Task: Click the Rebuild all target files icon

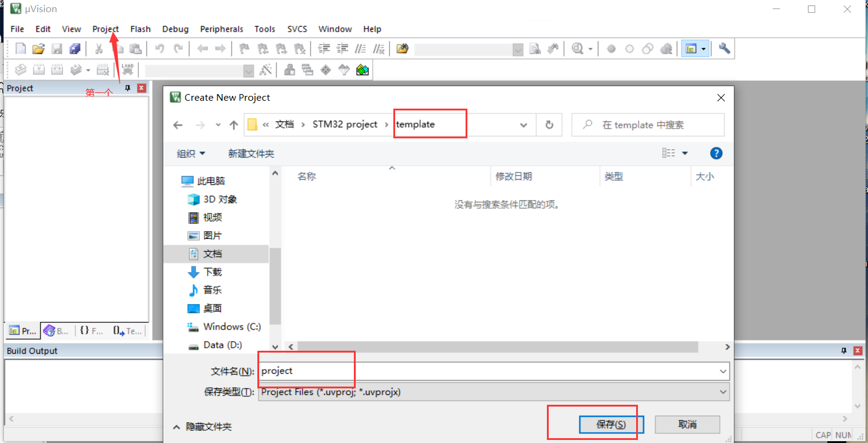Action: pyautogui.click(x=57, y=69)
